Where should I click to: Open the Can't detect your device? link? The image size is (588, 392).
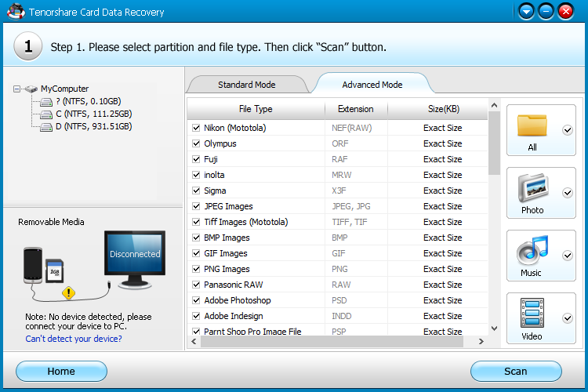coord(74,339)
